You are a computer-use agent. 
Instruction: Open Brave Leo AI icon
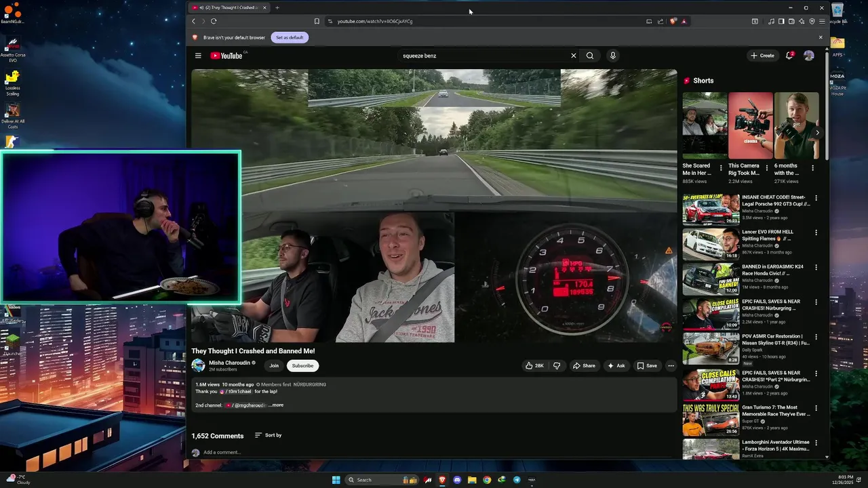coord(802,21)
